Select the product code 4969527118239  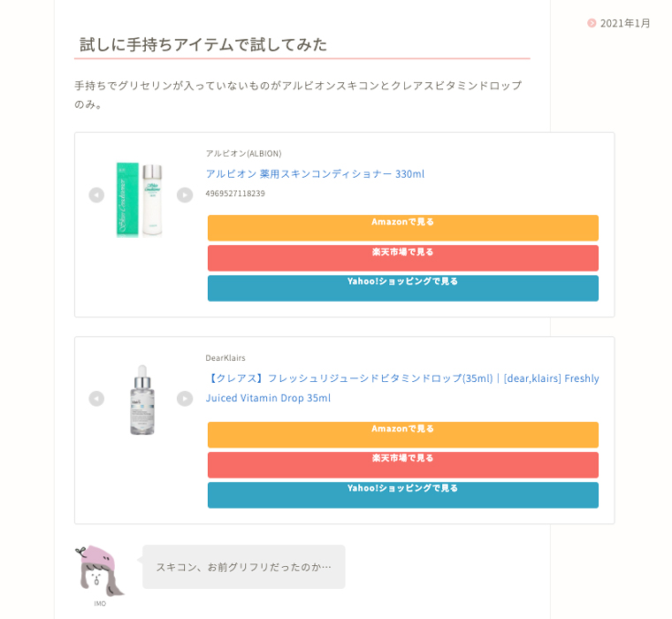click(235, 194)
